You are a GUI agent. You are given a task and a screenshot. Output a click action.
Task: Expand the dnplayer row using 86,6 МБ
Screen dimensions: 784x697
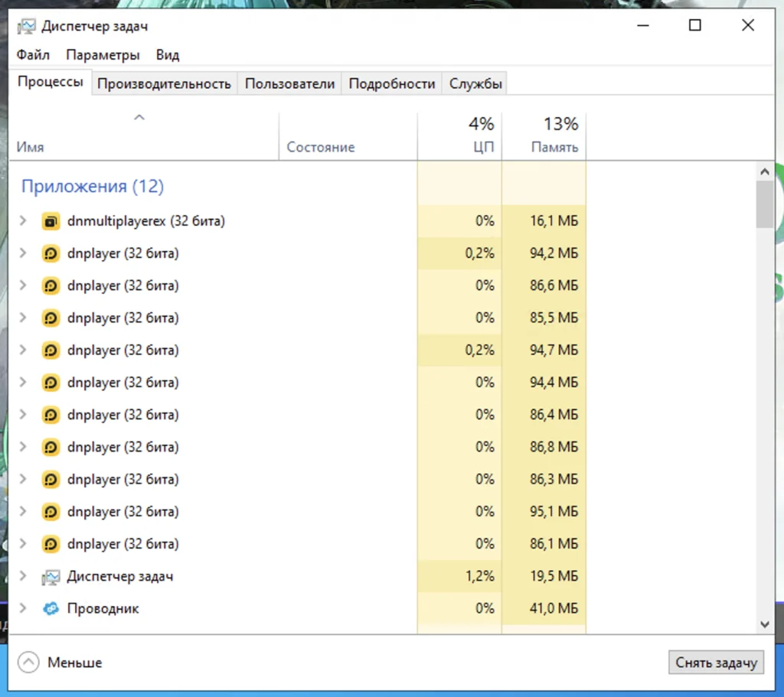point(22,285)
